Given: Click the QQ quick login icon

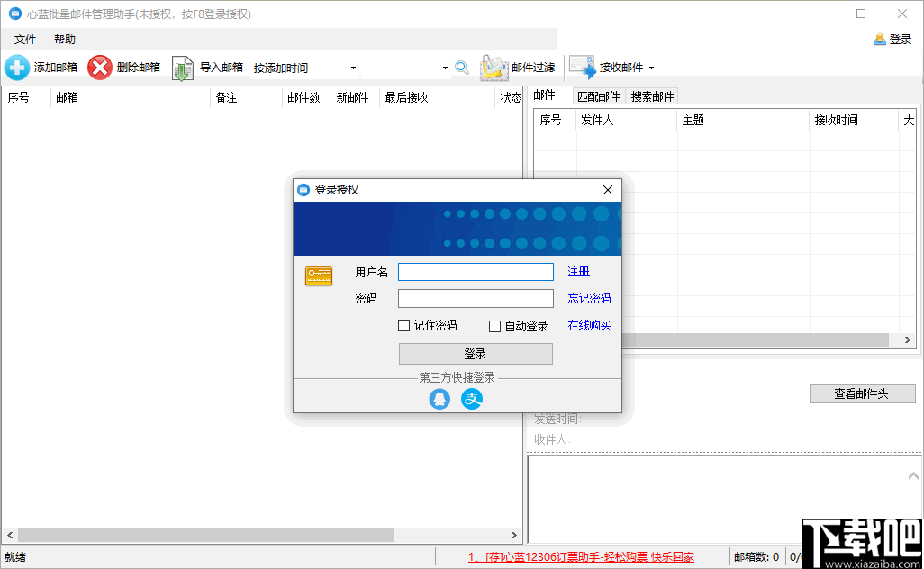Looking at the screenshot, I should click(439, 399).
